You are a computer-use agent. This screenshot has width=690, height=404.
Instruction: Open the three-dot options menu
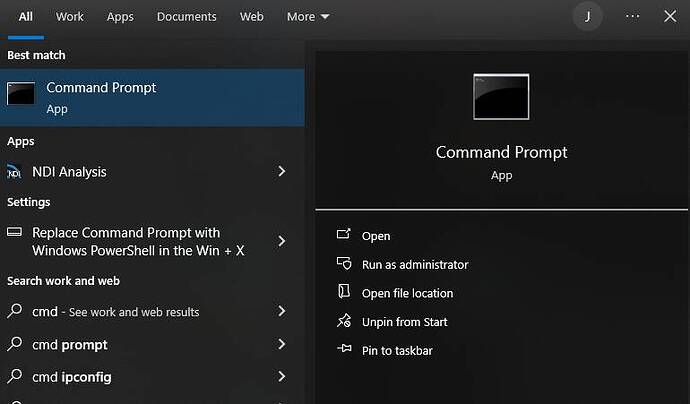coord(632,16)
